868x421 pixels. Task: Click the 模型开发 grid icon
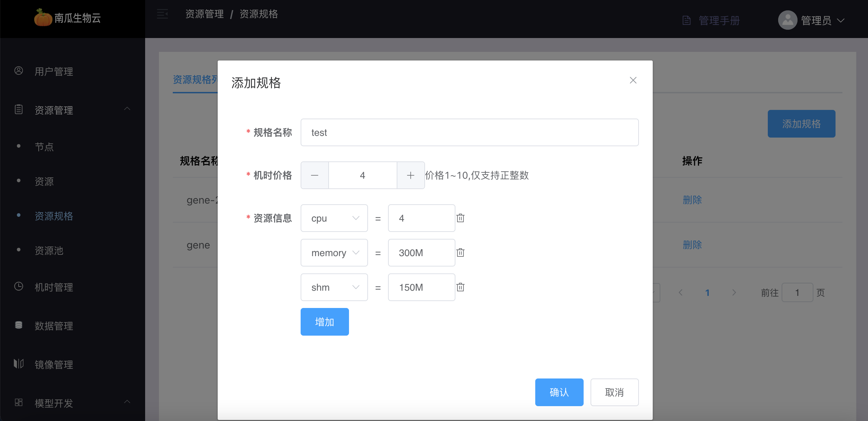(x=19, y=402)
